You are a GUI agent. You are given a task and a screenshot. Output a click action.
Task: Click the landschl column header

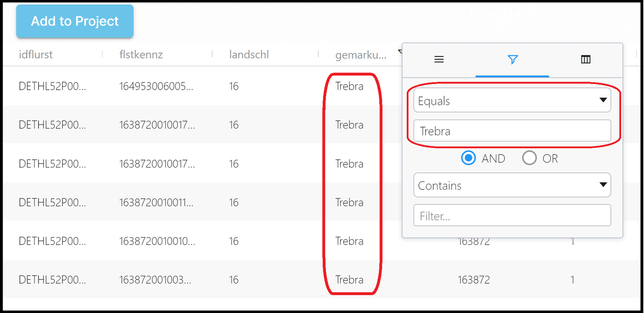coord(249,54)
